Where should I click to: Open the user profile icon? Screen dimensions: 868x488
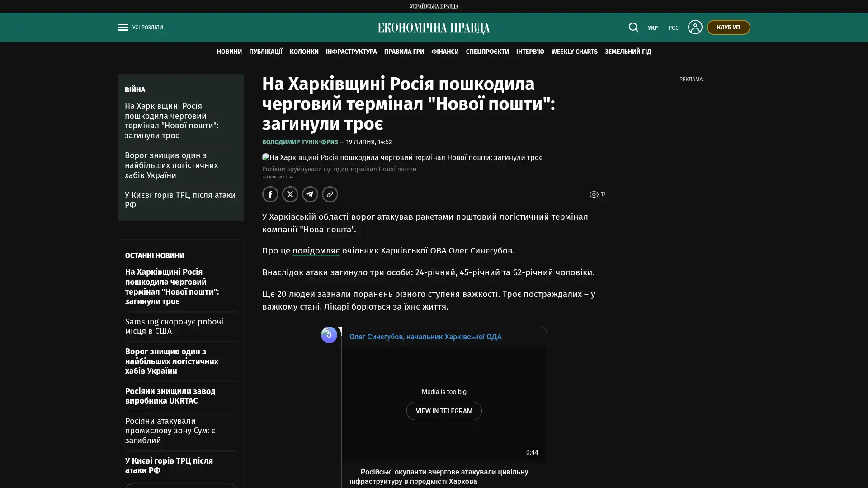pyautogui.click(x=695, y=27)
